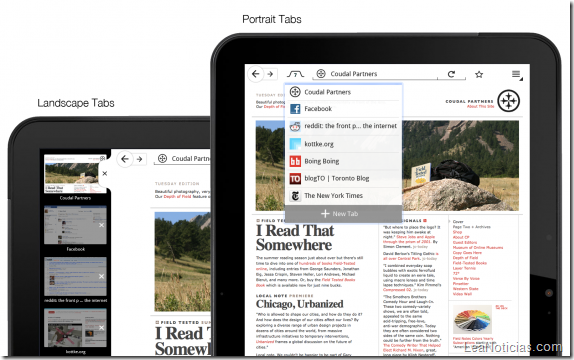Click the New Tab button
574x360 pixels.
pos(343,214)
